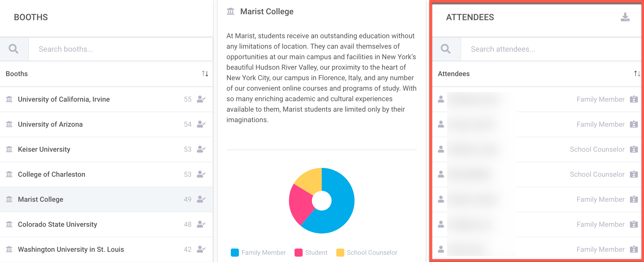
Task: Click the booths search magnifier icon
Action: point(13,49)
